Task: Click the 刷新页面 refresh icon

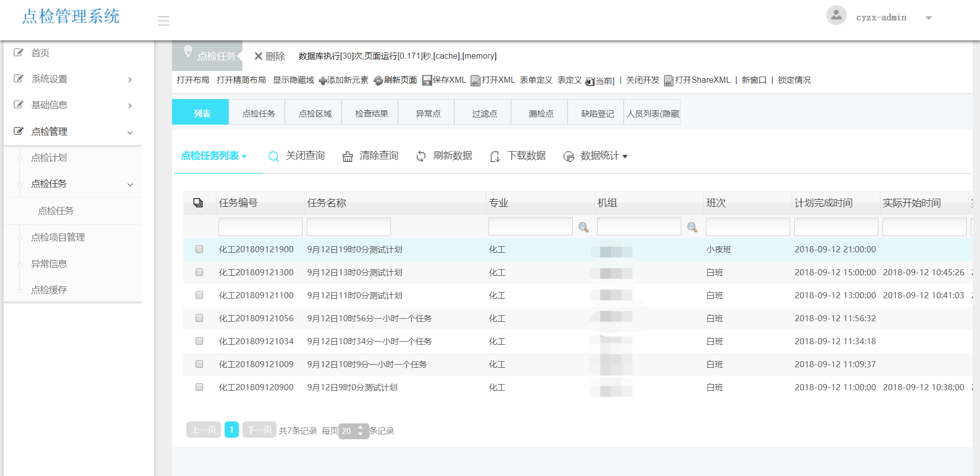Action: point(378,81)
